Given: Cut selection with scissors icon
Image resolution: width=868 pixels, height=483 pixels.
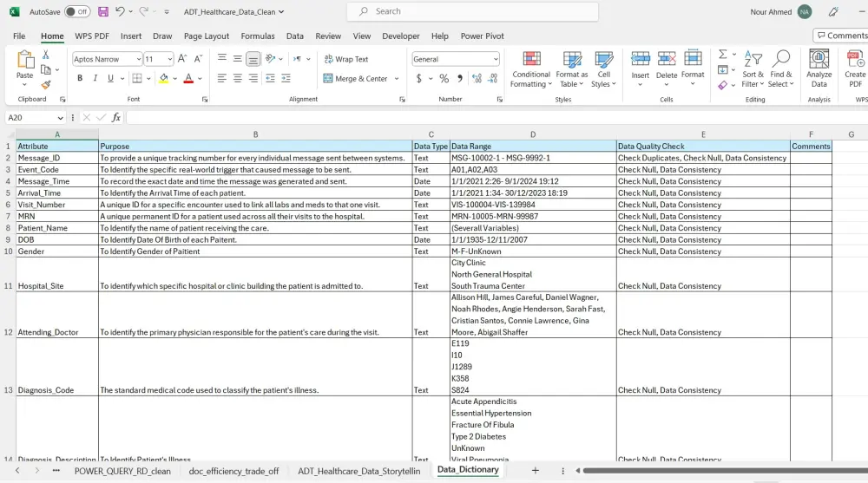Looking at the screenshot, I should tap(45, 55).
